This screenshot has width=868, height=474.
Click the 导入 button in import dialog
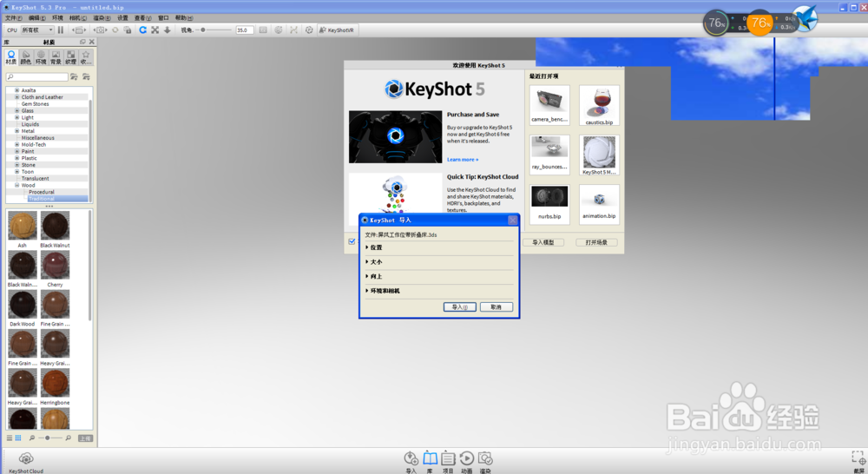459,306
